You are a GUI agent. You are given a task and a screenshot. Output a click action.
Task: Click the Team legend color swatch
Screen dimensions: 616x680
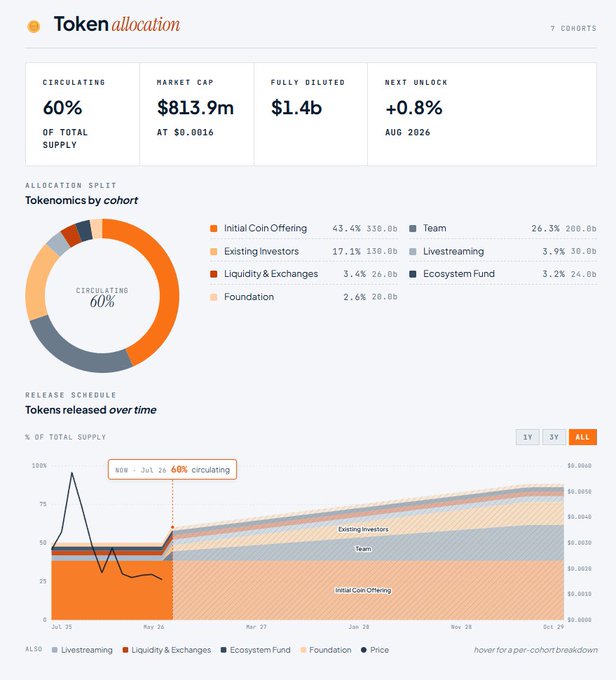[413, 229]
